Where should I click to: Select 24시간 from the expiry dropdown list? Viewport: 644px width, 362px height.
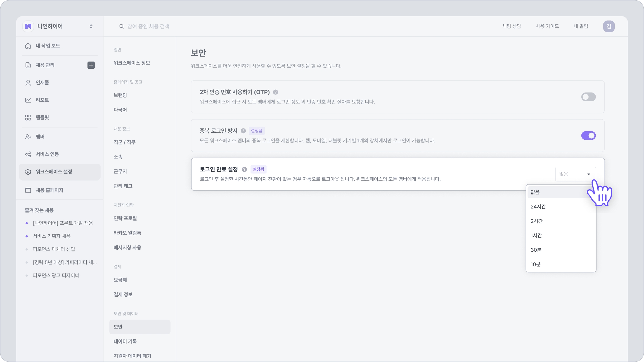pos(538,207)
